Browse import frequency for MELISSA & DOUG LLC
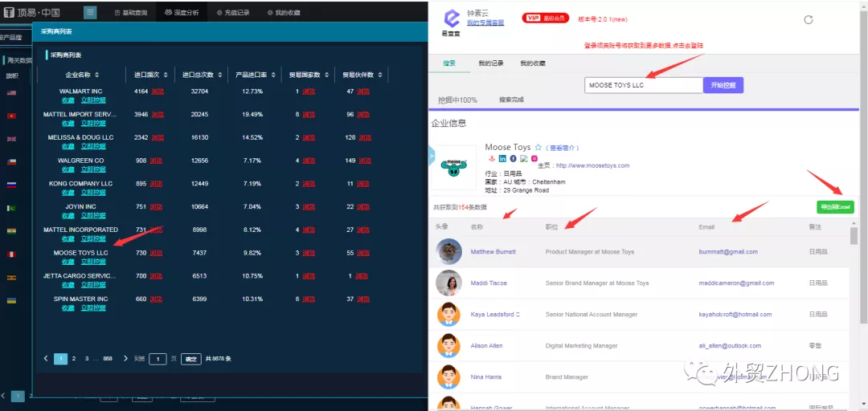Viewport: 868px width, 411px height. tap(158, 137)
